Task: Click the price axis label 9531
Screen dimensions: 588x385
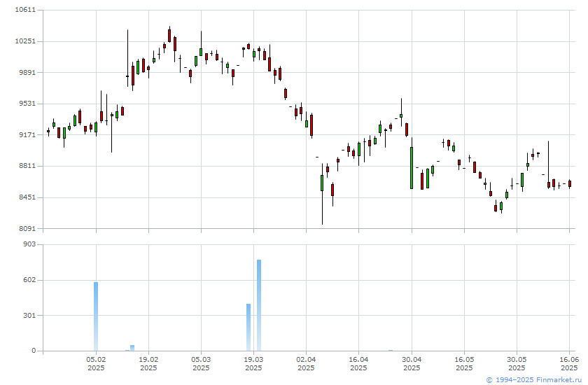Action: pos(27,103)
